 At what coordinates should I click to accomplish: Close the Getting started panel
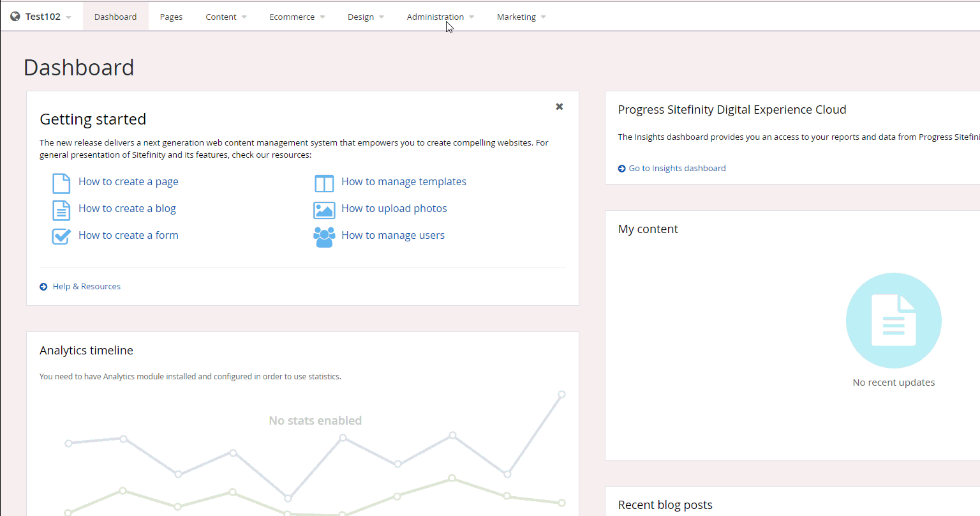(559, 107)
